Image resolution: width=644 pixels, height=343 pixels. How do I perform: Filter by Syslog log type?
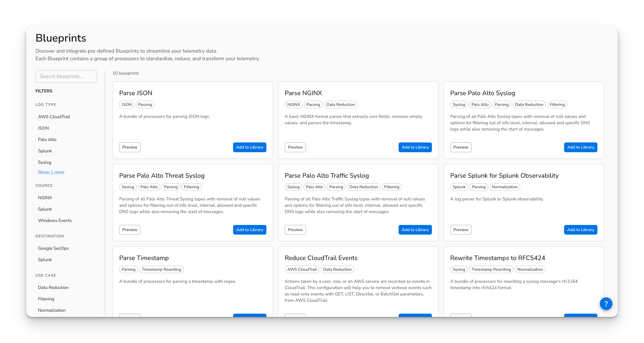pyautogui.click(x=45, y=162)
